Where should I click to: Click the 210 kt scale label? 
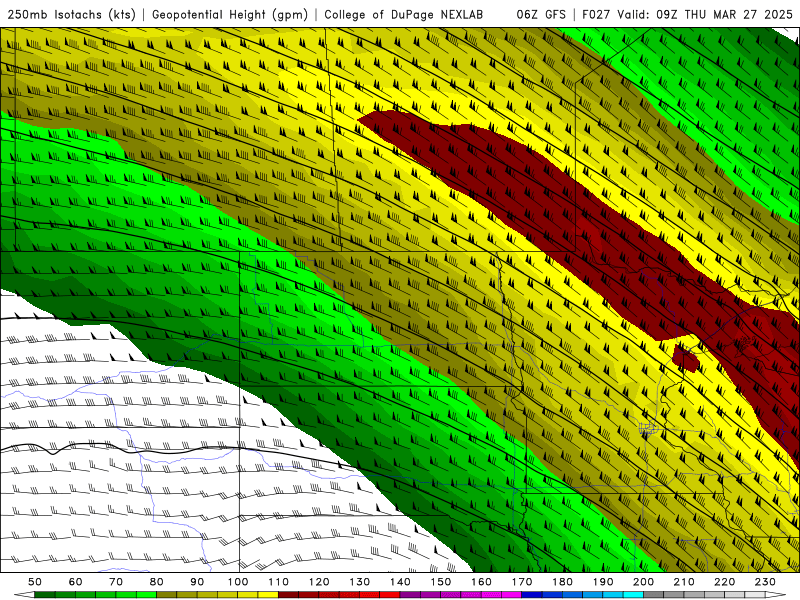tap(684, 582)
